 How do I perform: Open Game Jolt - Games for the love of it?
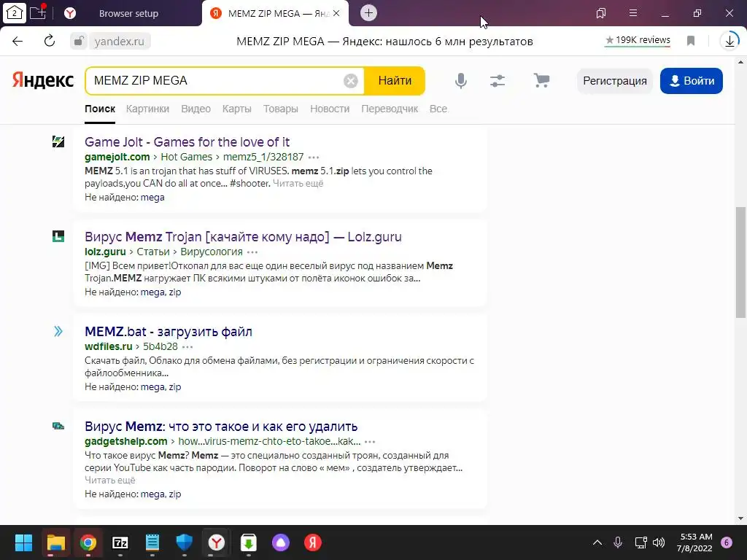click(x=187, y=142)
